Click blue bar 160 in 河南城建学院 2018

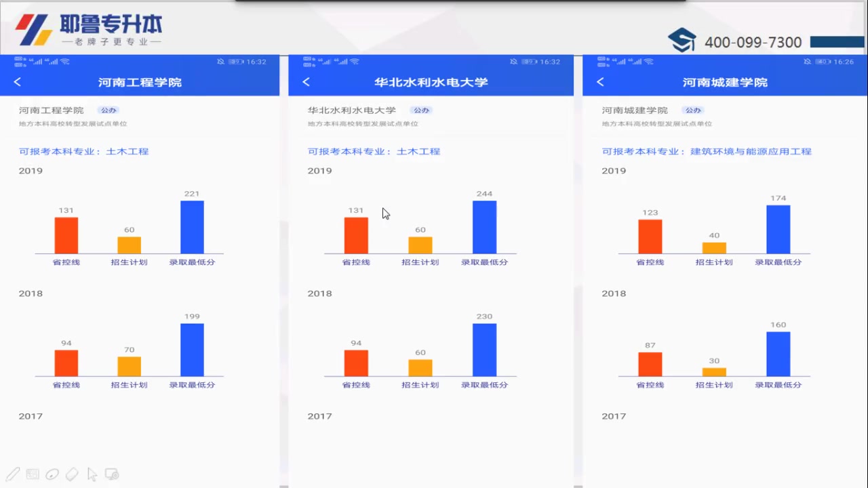pyautogui.click(x=778, y=354)
